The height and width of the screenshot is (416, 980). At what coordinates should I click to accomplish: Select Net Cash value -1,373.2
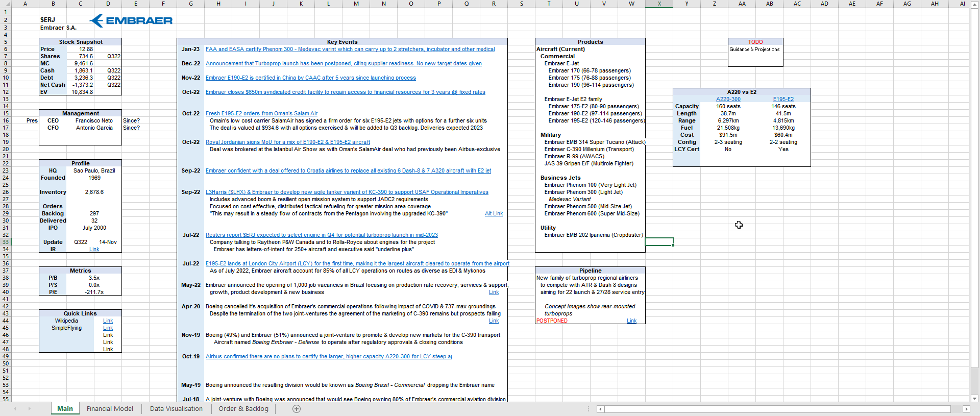82,85
